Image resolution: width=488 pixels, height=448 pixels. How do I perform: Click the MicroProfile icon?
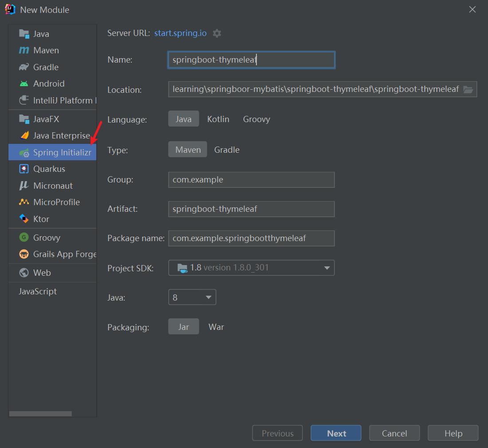24,202
